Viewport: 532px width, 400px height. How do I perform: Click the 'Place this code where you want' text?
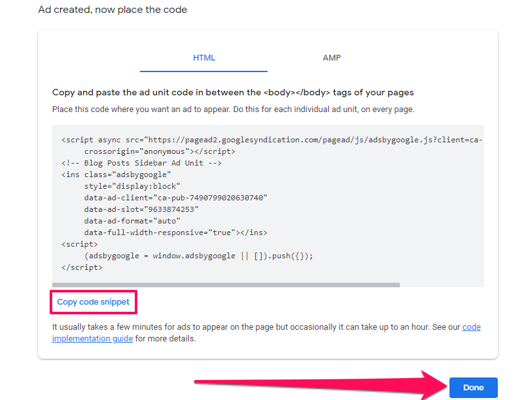tap(233, 110)
